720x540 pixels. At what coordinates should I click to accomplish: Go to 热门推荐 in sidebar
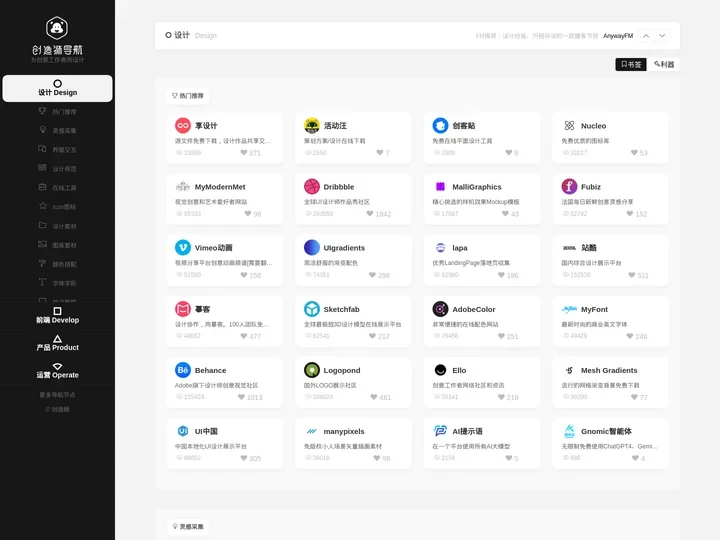pyautogui.click(x=57, y=112)
